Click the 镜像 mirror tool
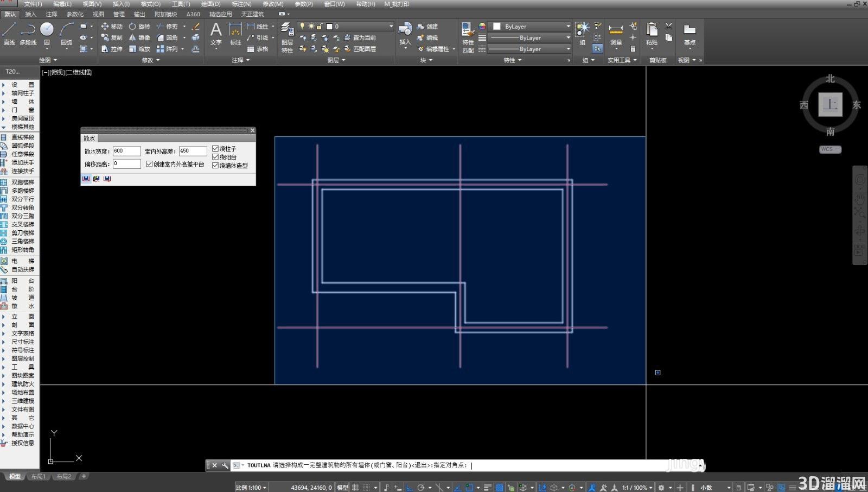The height and width of the screenshot is (492, 868). [x=139, y=37]
